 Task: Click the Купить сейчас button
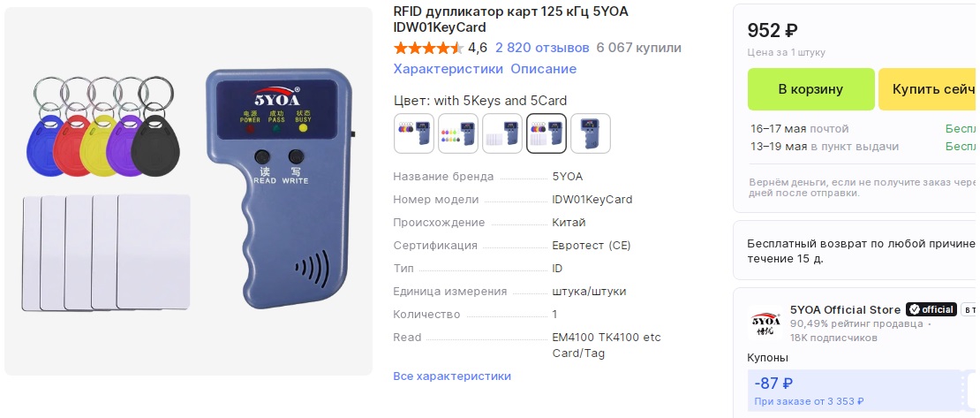point(929,89)
